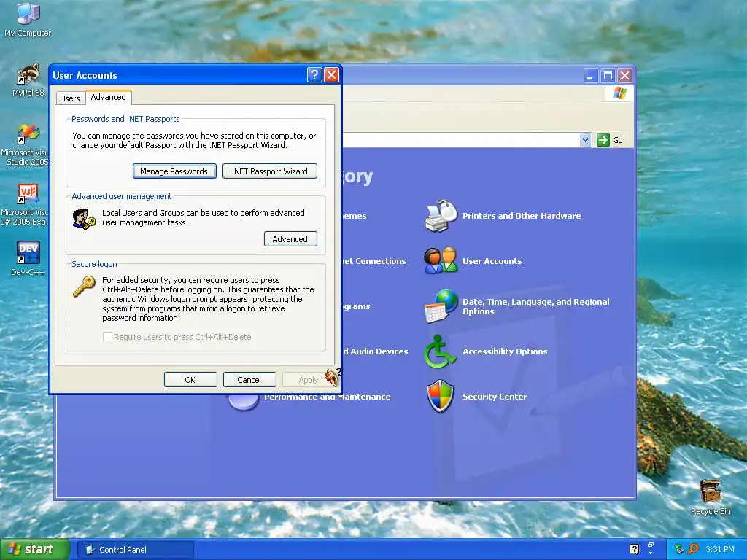This screenshot has height=560, width=747.
Task: Click the User Accounts people icon in Control Panel
Action: tap(440, 260)
